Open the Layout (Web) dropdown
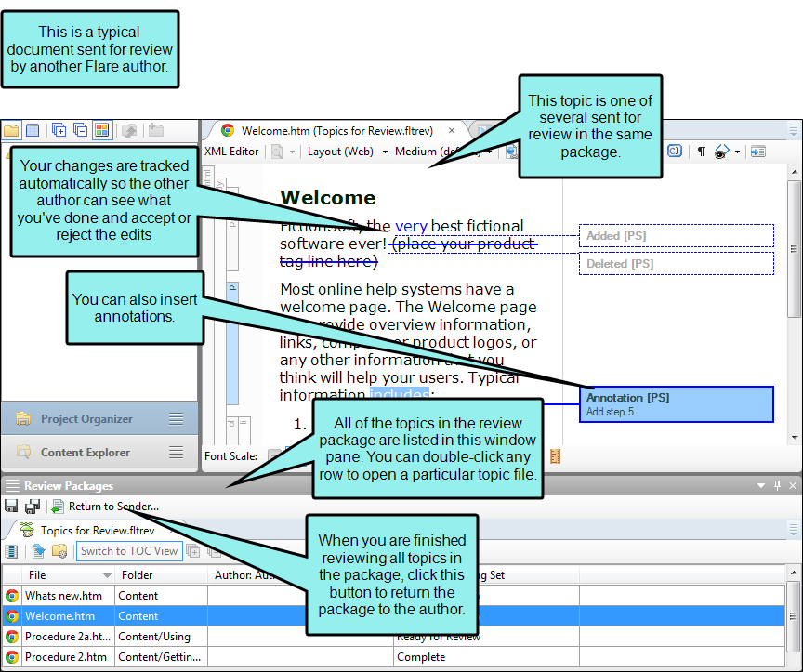 click(x=348, y=152)
